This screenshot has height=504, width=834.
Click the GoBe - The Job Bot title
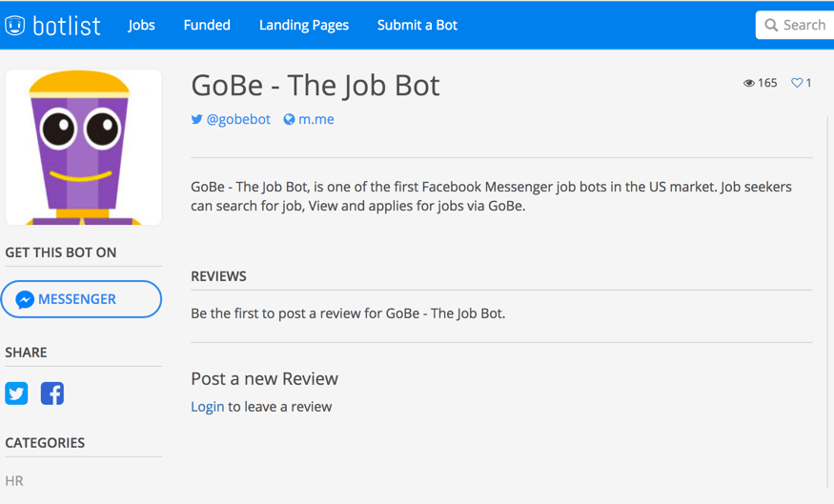(315, 85)
